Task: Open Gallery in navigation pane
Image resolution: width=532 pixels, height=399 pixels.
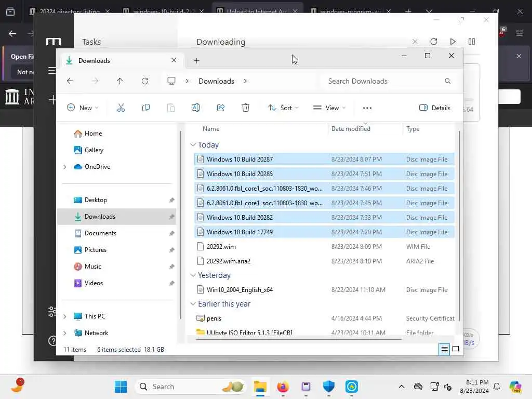Action: [88, 150]
